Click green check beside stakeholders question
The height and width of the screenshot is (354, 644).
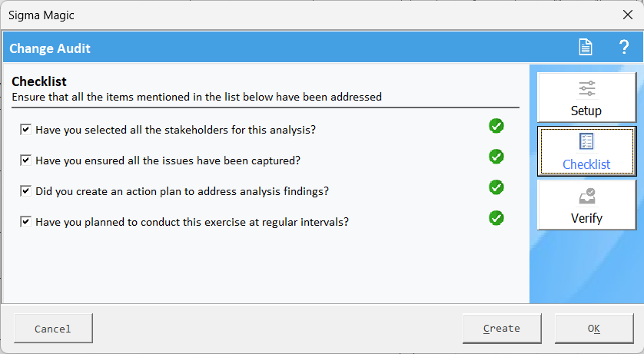point(496,126)
